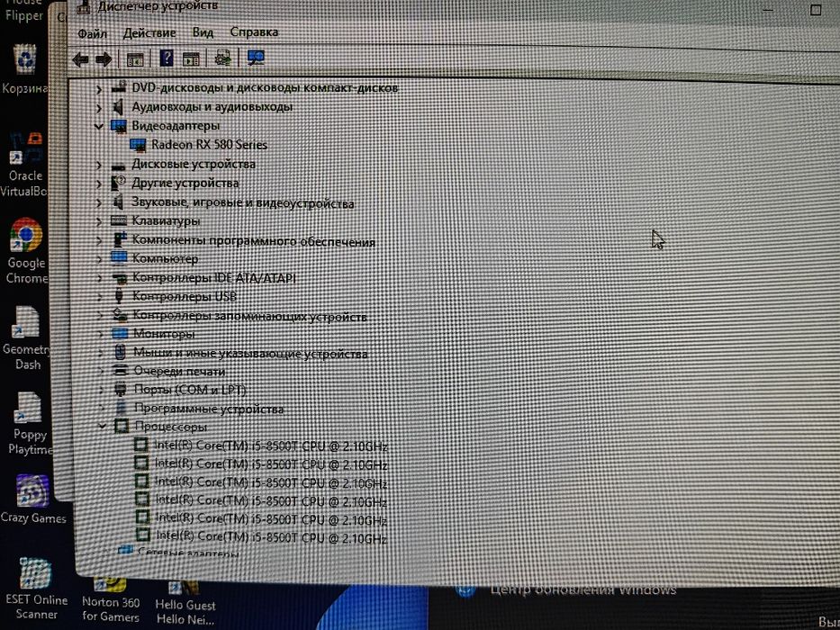Image resolution: width=840 pixels, height=630 pixels.
Task: Open Crazy Games desktop shortcut
Action: coord(32,499)
